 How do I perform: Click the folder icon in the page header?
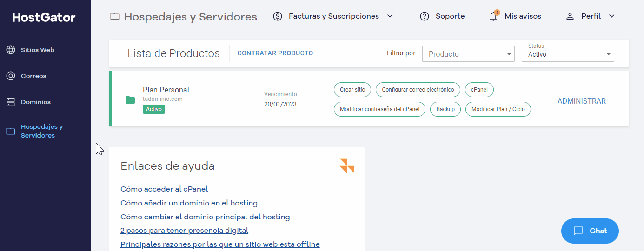pyautogui.click(x=114, y=17)
